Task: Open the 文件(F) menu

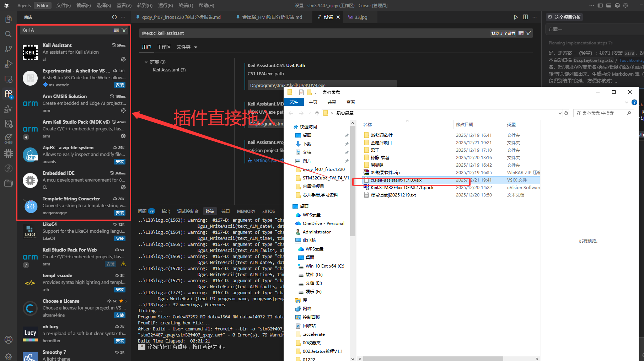Action: click(64, 5)
